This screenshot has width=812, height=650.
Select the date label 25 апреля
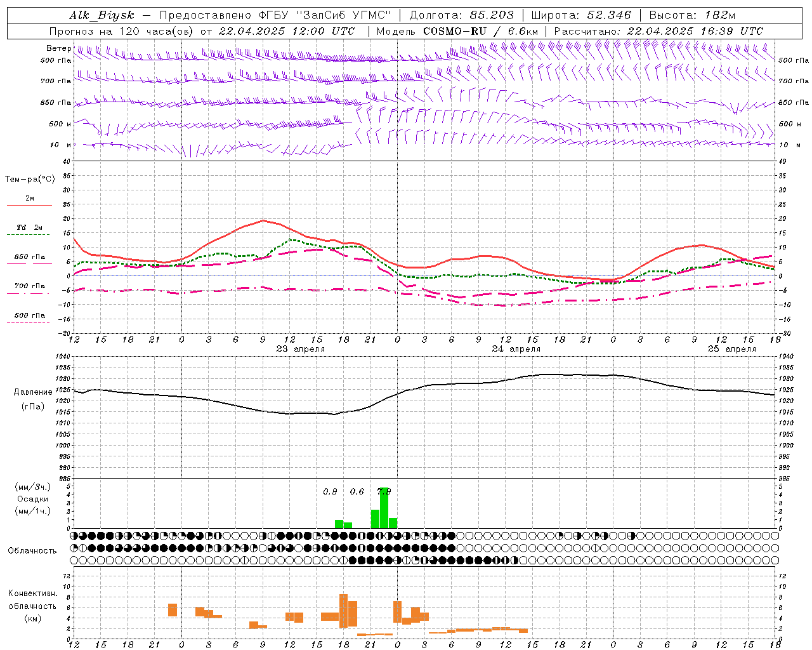point(732,349)
